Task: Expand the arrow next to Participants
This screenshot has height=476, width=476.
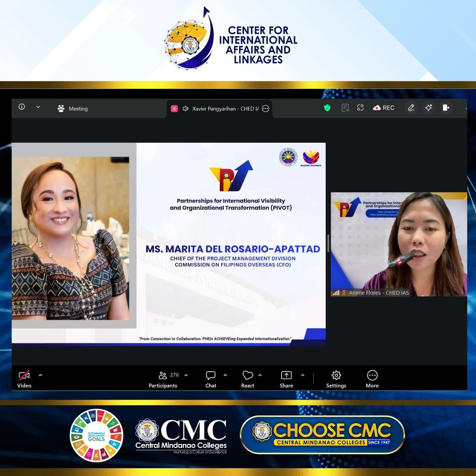Action: [186, 375]
